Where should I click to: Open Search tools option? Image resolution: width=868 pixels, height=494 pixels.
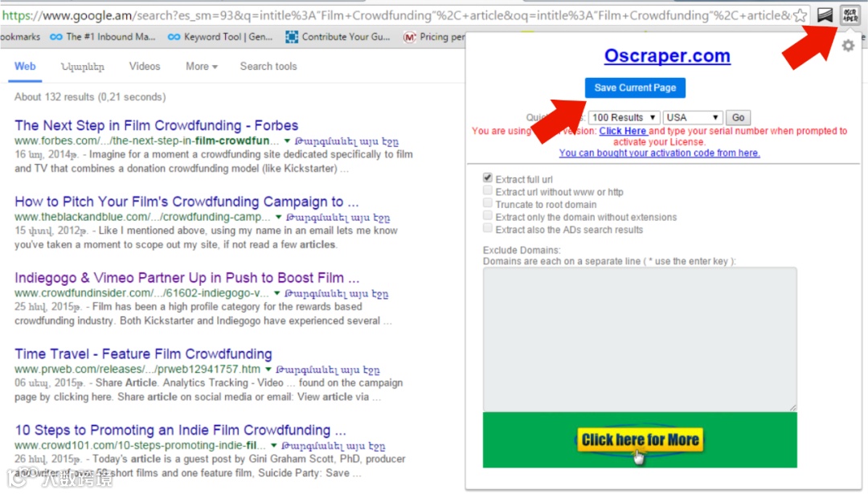[268, 67]
